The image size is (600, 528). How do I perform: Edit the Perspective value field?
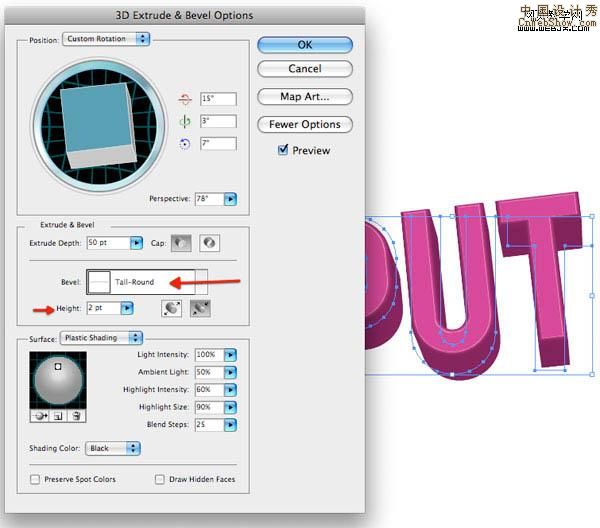(209, 199)
